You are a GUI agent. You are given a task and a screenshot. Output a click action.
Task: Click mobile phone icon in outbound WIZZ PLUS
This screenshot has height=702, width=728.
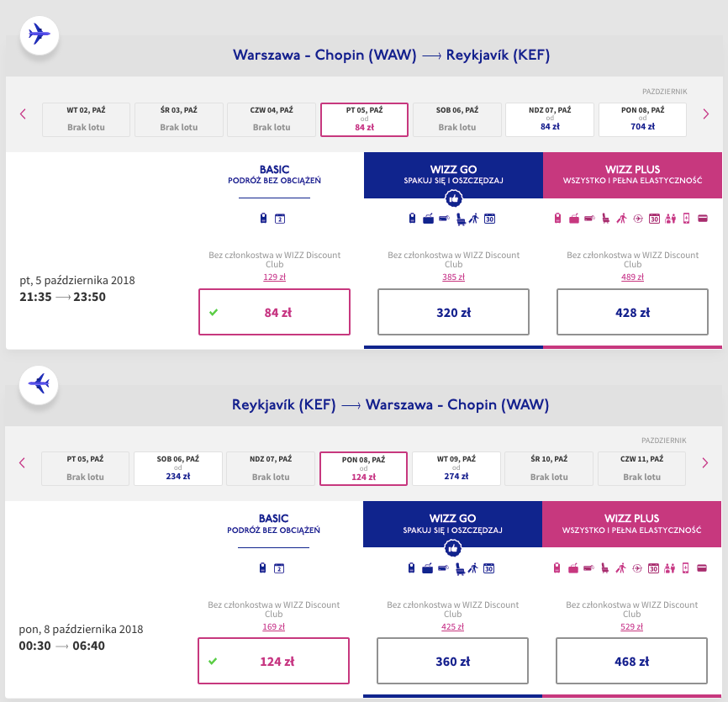[x=687, y=219]
